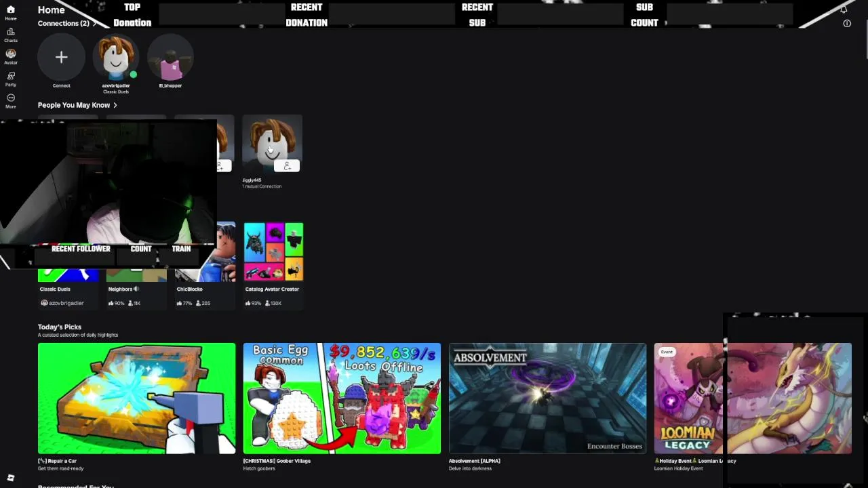Click the player count on ChicBlocko
This screenshot has height=488, width=868.
click(x=203, y=303)
